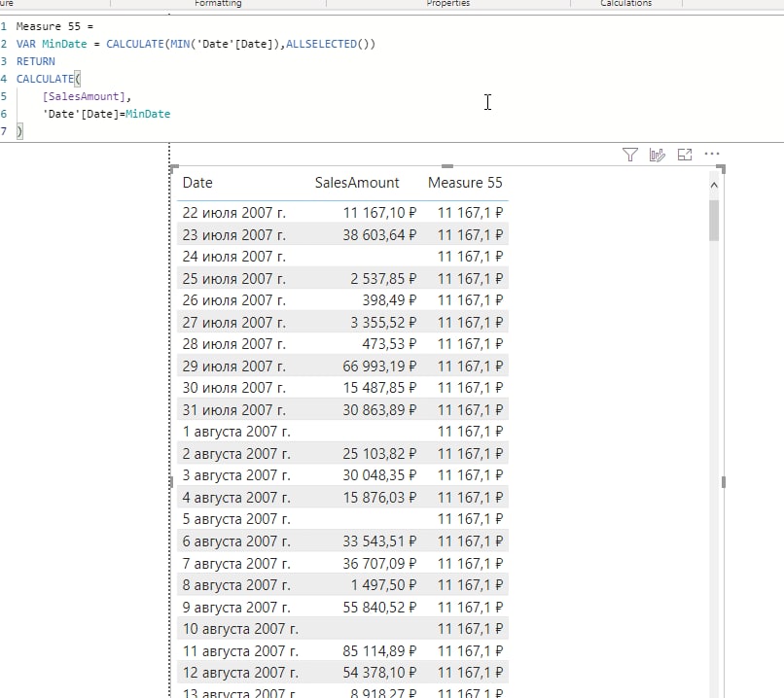
Task: Select the '1 августа 2007 г.' date cell
Action: tap(236, 432)
